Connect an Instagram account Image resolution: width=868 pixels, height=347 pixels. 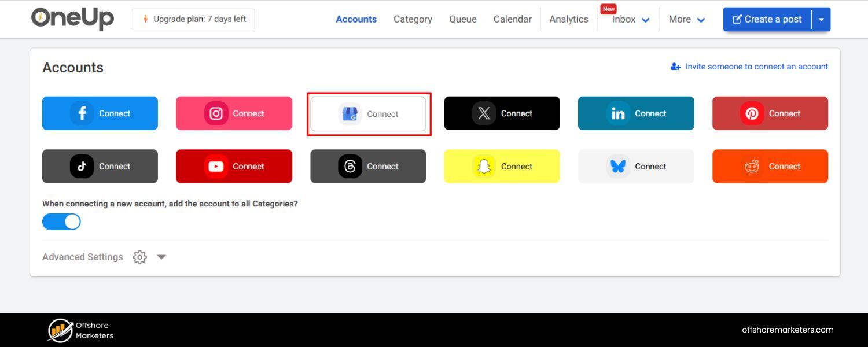(x=234, y=113)
